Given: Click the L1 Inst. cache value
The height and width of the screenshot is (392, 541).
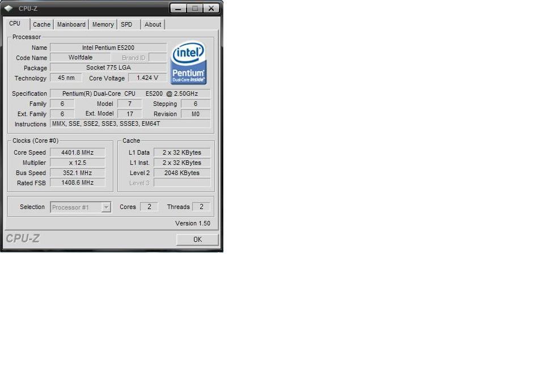Looking at the screenshot, I should pos(182,163).
